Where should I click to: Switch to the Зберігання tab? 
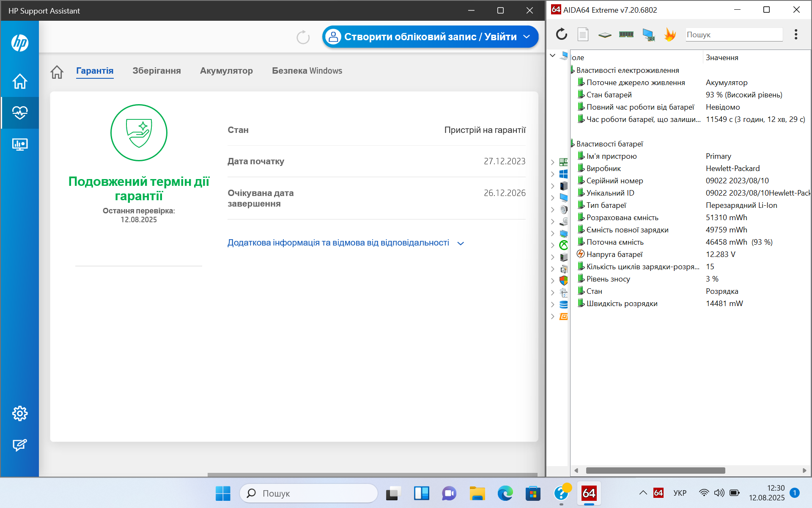tap(156, 71)
